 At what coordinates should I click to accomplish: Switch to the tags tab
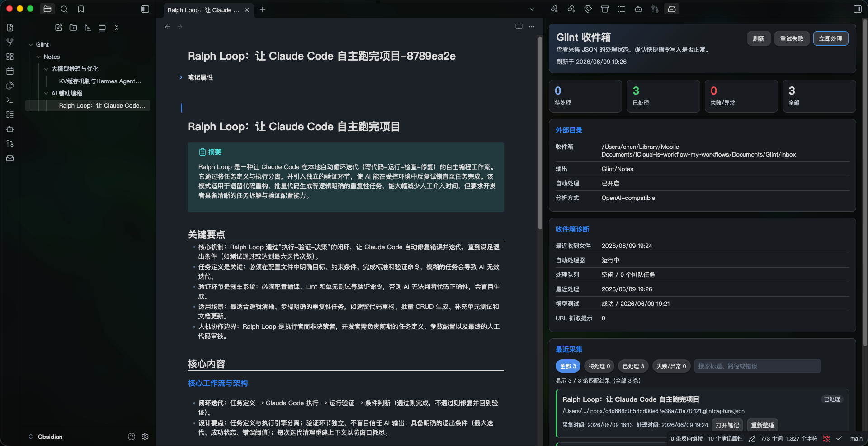pyautogui.click(x=588, y=9)
